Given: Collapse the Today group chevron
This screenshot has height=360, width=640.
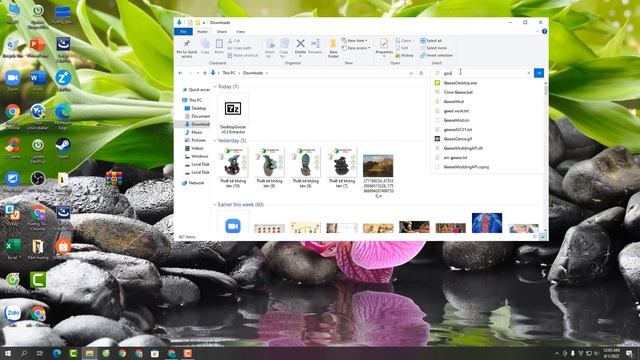Looking at the screenshot, I should click(x=215, y=87).
